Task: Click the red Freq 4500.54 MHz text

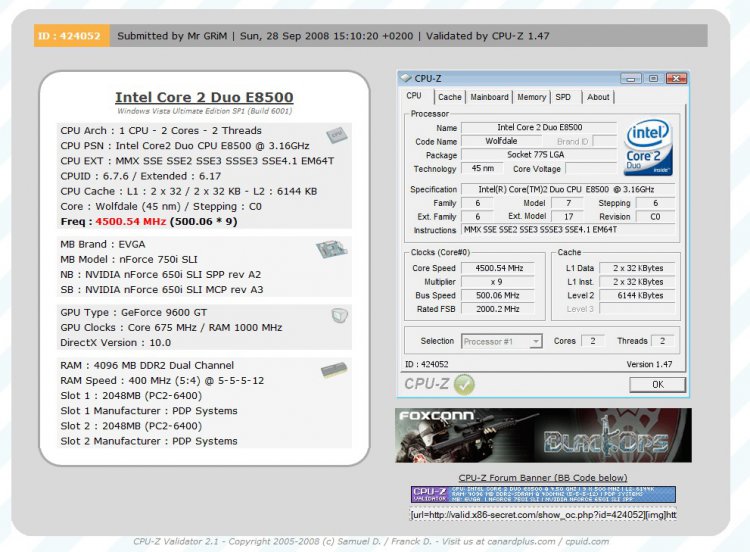Action: pos(131,221)
